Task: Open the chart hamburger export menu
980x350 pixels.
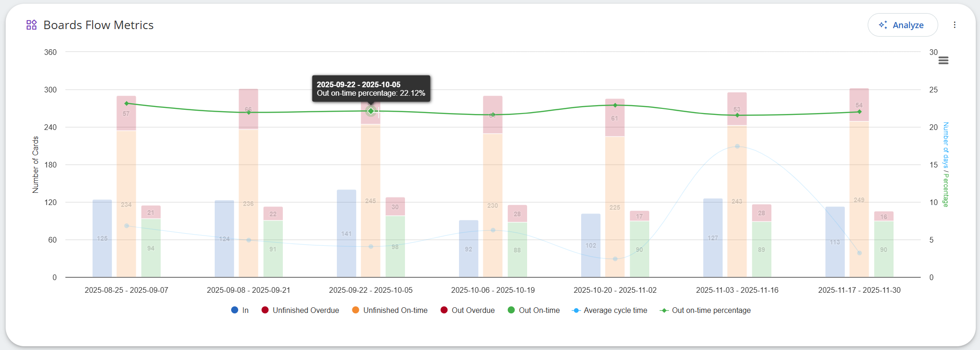Action: click(x=943, y=61)
